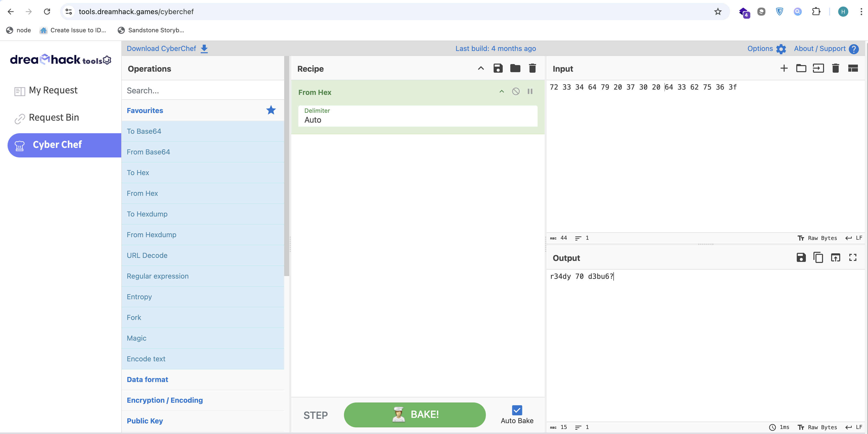Collapse the From Hex operation chevron

click(x=501, y=92)
